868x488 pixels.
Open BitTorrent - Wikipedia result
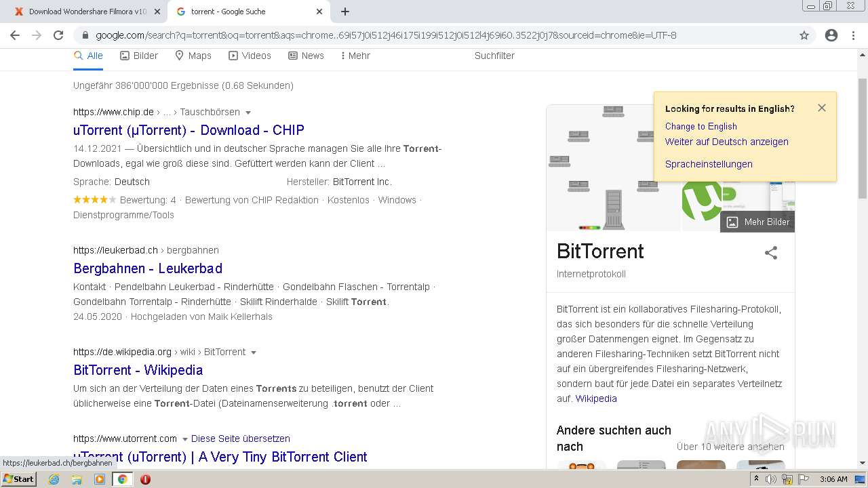click(138, 370)
